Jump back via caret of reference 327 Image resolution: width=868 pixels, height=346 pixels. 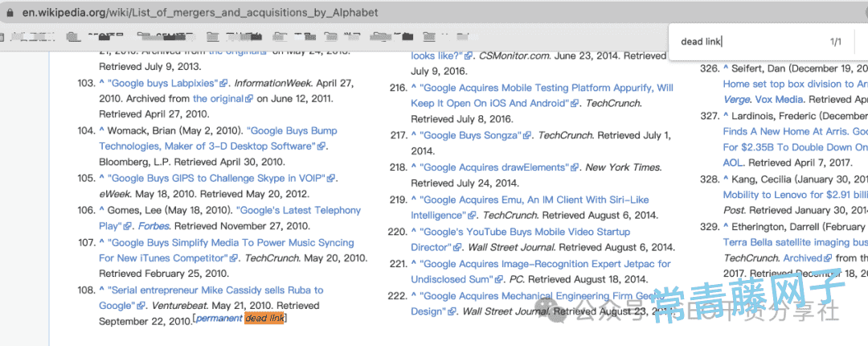(726, 116)
